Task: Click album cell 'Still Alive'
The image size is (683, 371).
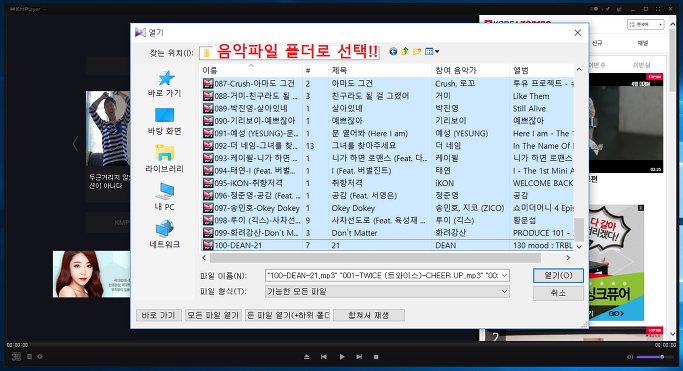Action: point(529,108)
